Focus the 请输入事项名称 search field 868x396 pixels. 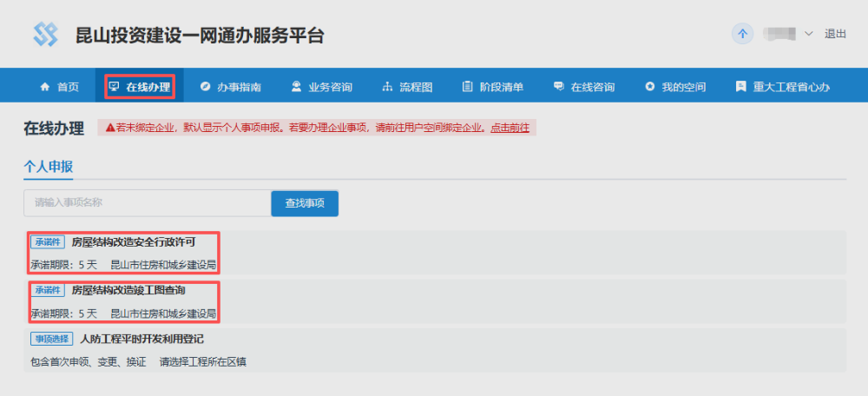[148, 202]
